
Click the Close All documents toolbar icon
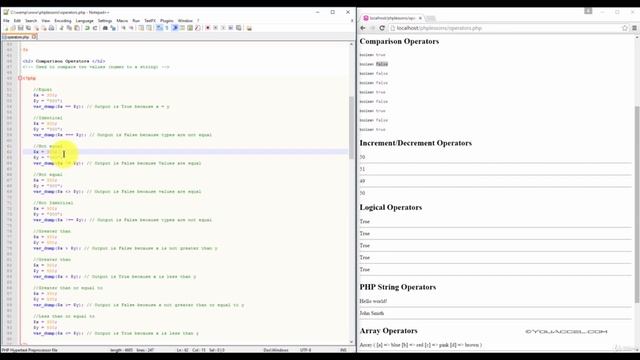pyautogui.click(x=44, y=28)
